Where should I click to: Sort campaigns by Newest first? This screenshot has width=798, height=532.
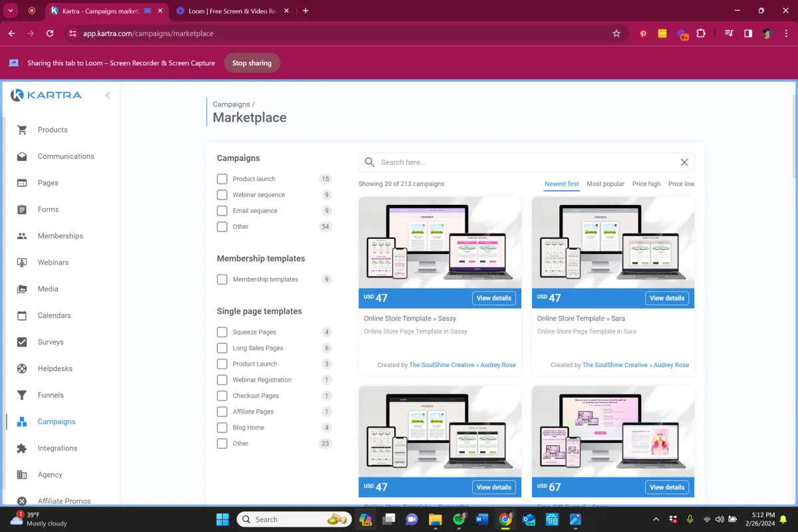click(x=562, y=184)
